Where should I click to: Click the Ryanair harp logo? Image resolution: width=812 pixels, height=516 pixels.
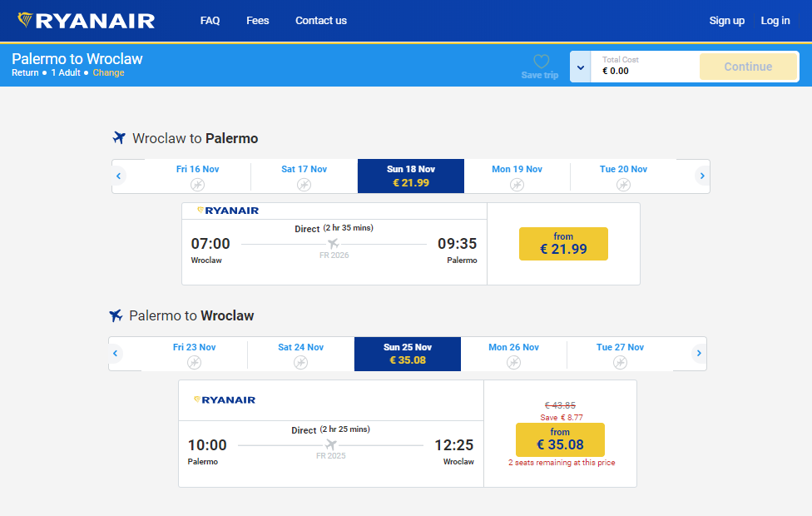[x=25, y=20]
